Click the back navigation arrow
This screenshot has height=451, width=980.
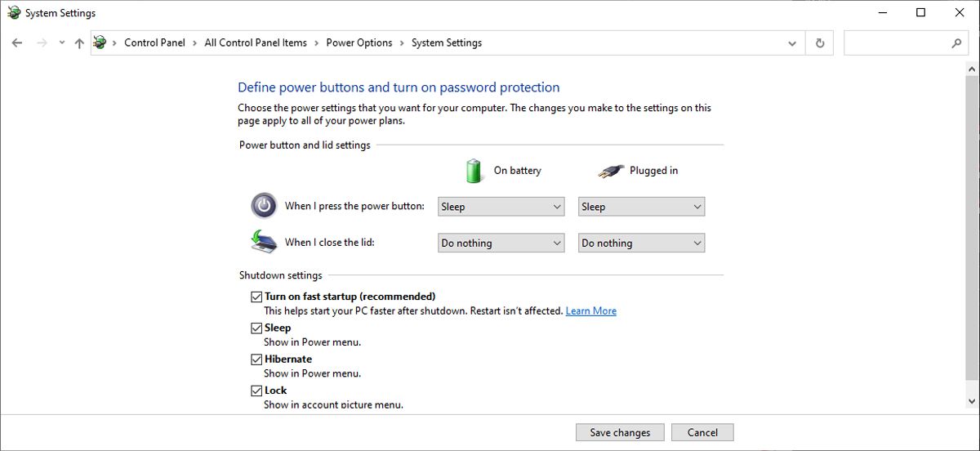click(x=17, y=43)
